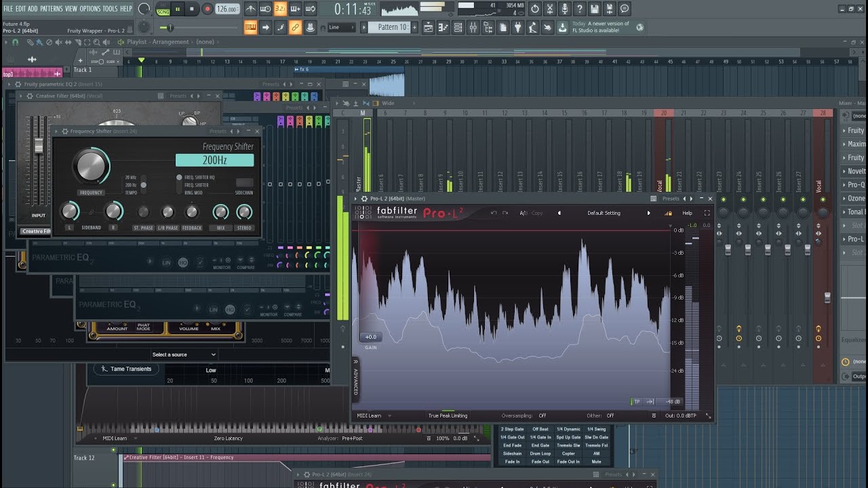868x488 pixels.
Task: Click the microphone one-click recording icon
Action: coord(565,9)
